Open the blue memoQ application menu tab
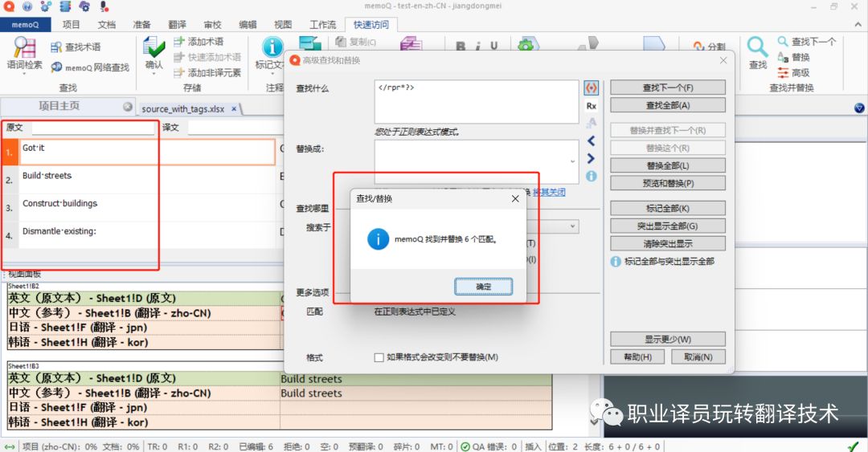Viewport: 868px width, 452px height. (x=26, y=24)
